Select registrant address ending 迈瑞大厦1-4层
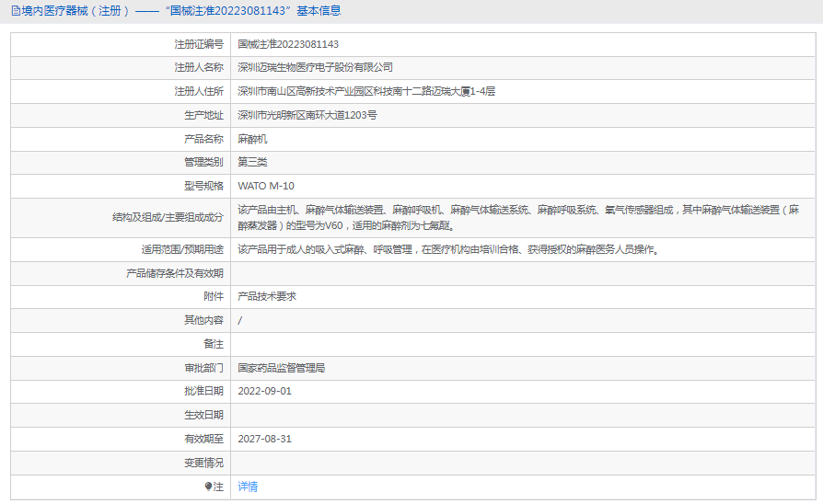Screen dimensions: 823x504 (x=366, y=92)
